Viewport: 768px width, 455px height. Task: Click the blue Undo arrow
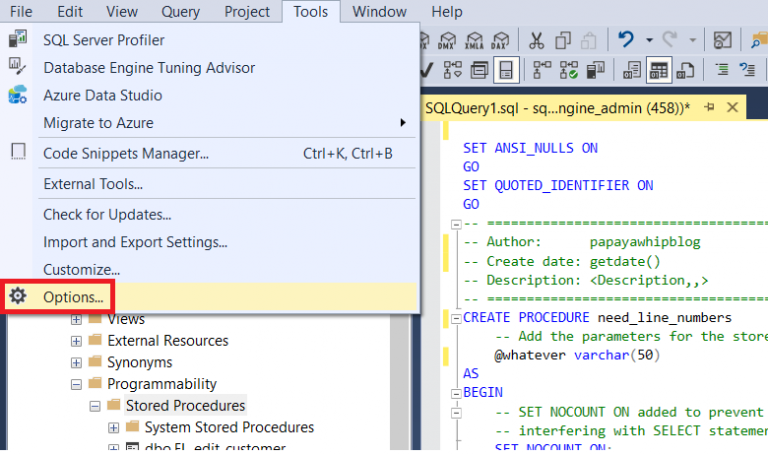(625, 39)
